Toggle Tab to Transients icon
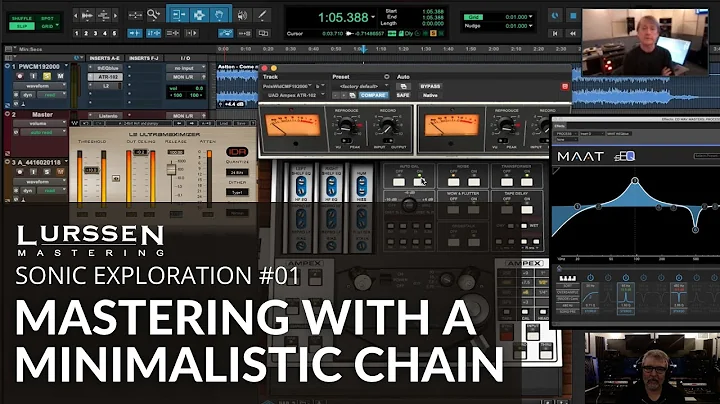This screenshot has height=404, width=720. [x=135, y=33]
